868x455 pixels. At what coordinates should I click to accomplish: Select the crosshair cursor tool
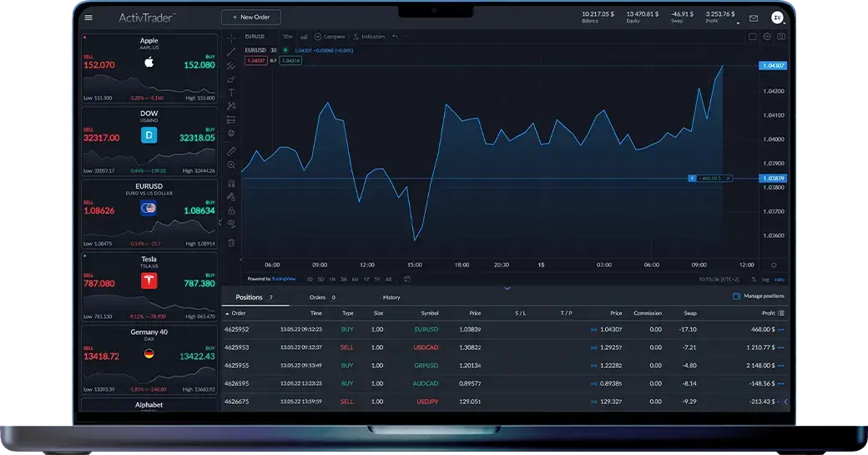231,38
